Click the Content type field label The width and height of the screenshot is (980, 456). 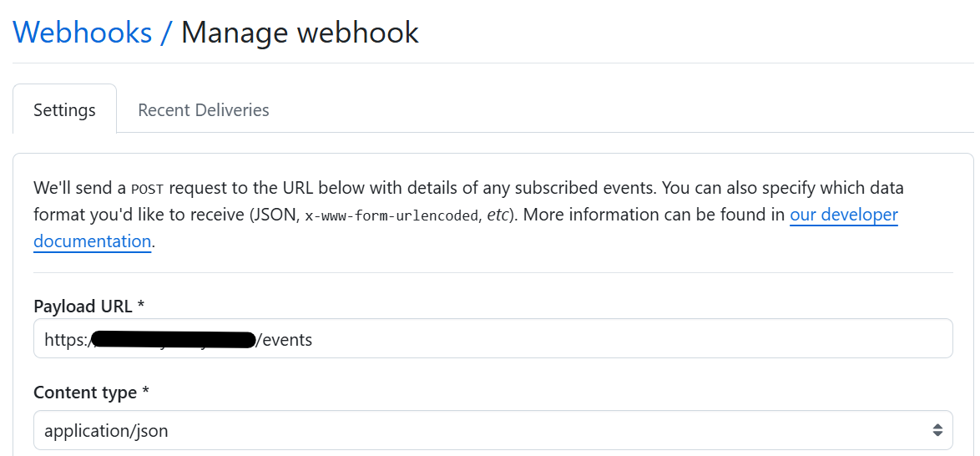pyautogui.click(x=84, y=392)
